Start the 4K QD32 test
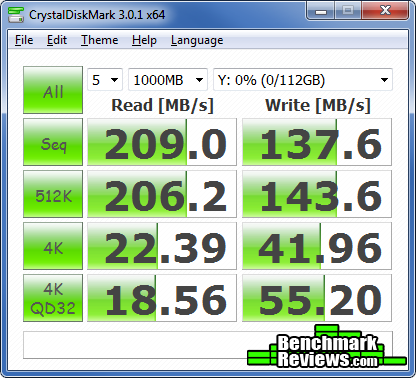Screen dimensions: 416x378 53,298
